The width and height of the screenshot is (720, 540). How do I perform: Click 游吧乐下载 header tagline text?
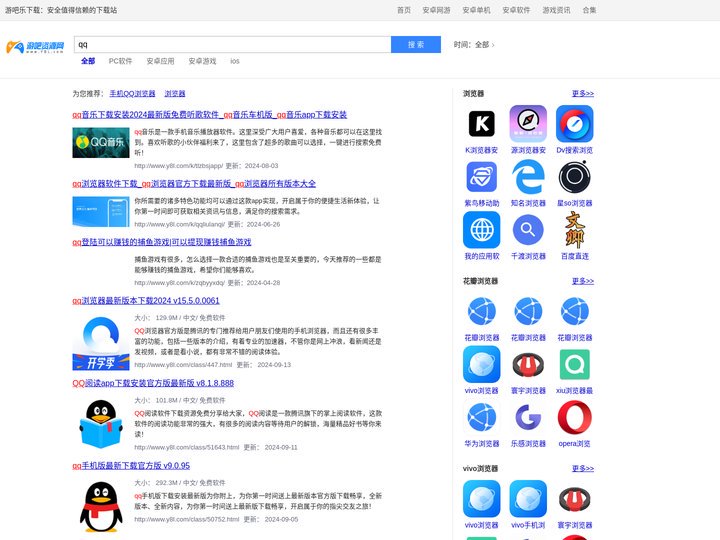pos(61,10)
